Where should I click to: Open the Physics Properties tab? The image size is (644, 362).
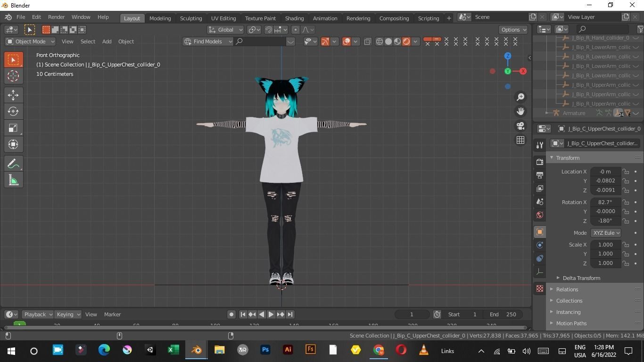coord(539,258)
